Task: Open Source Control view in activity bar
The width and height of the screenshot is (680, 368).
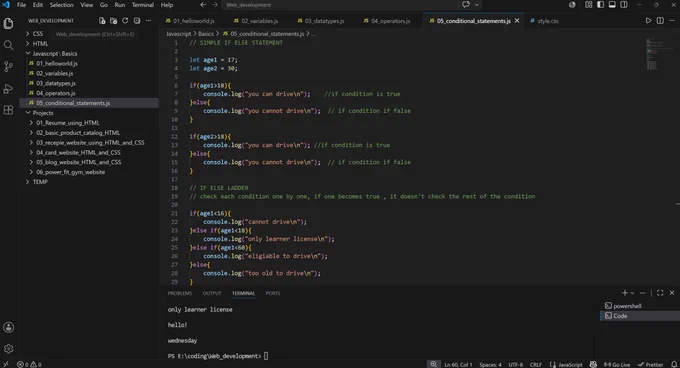Action: pyautogui.click(x=8, y=66)
